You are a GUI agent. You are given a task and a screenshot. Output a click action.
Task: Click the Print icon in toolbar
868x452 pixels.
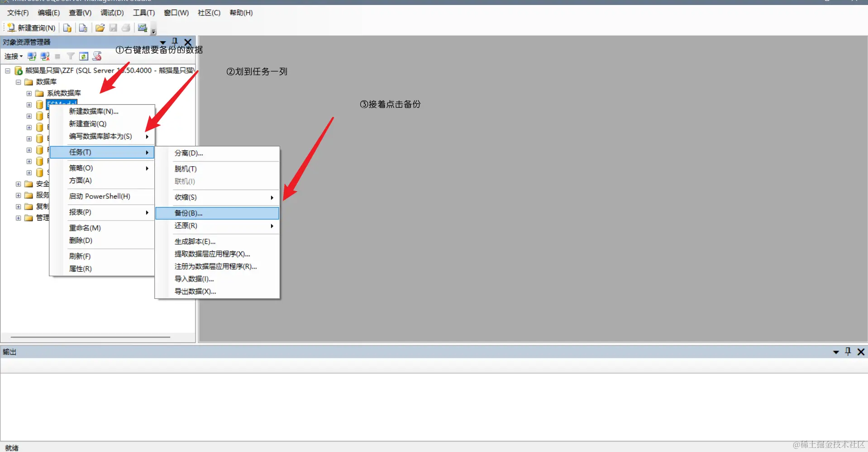pyautogui.click(x=126, y=28)
